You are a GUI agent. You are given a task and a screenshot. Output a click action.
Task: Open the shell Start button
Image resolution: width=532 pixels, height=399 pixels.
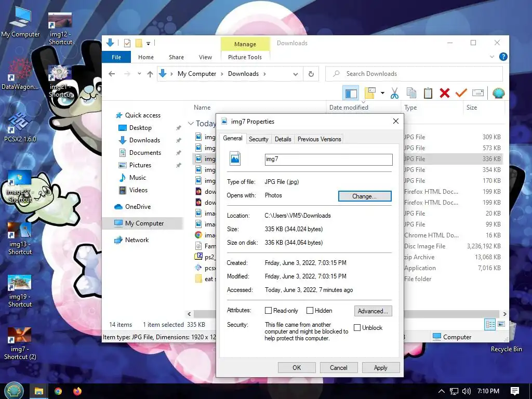tap(13, 391)
